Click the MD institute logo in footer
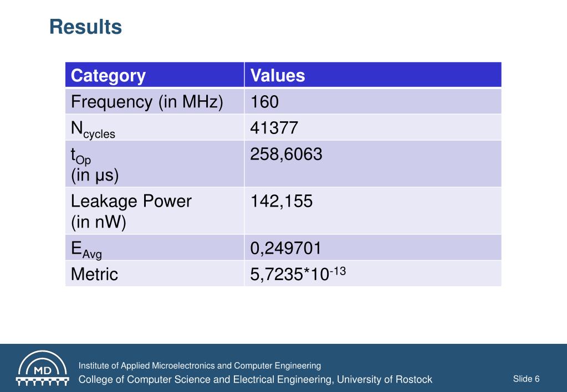 point(42,368)
